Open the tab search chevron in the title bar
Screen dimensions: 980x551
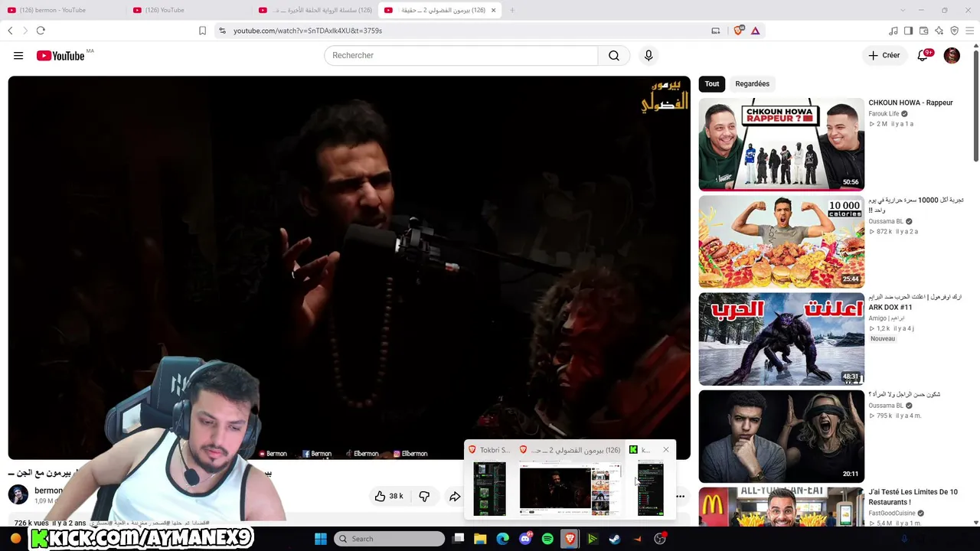point(903,10)
